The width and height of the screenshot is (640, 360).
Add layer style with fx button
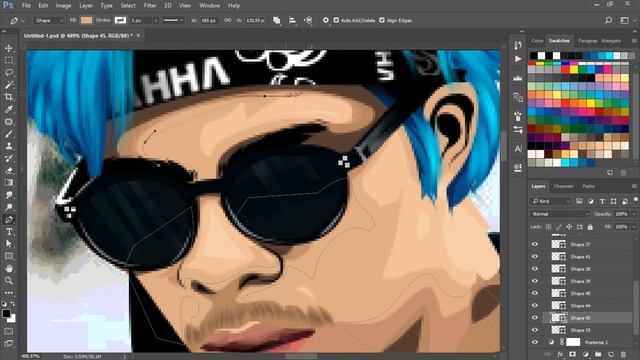click(x=560, y=354)
